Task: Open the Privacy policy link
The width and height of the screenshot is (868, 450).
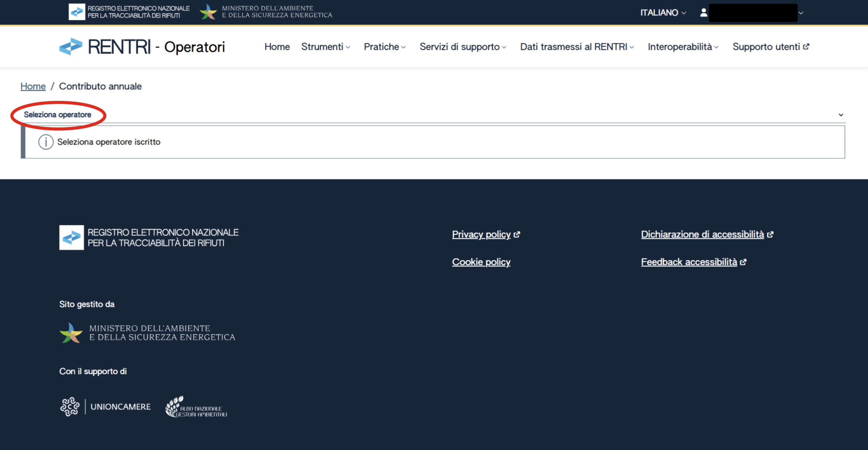Action: (x=481, y=234)
